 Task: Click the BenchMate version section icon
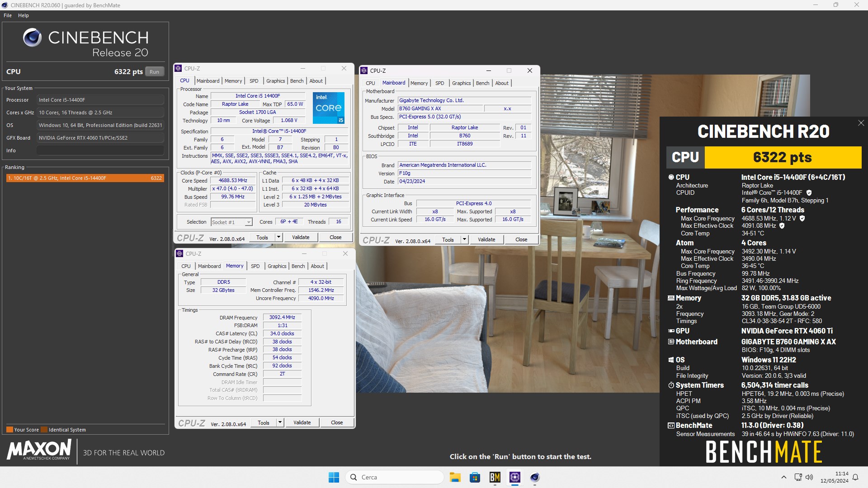(671, 426)
